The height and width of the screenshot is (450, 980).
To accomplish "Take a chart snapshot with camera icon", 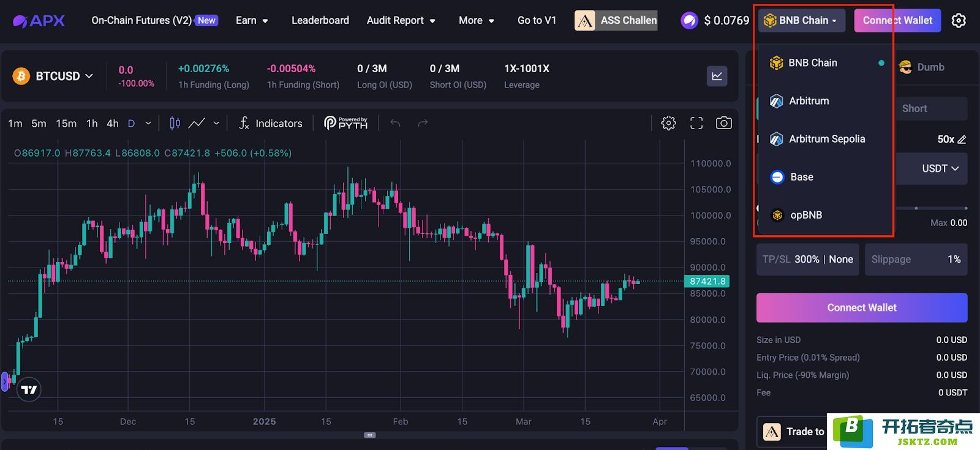I will (723, 123).
